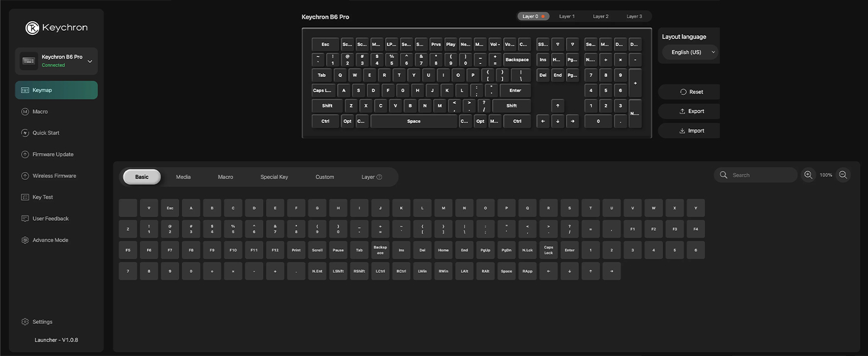Choose the Home keycode in the list
Image resolution: width=868 pixels, height=356 pixels.
click(443, 250)
